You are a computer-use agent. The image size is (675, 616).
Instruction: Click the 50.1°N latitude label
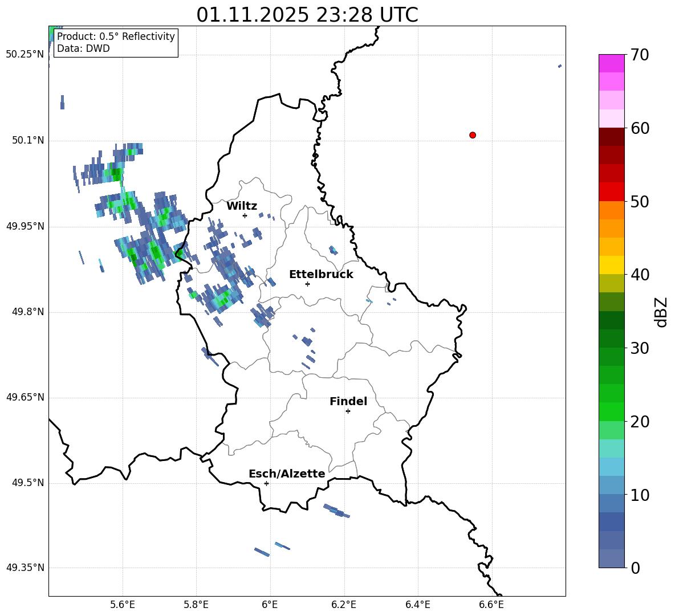(28, 141)
